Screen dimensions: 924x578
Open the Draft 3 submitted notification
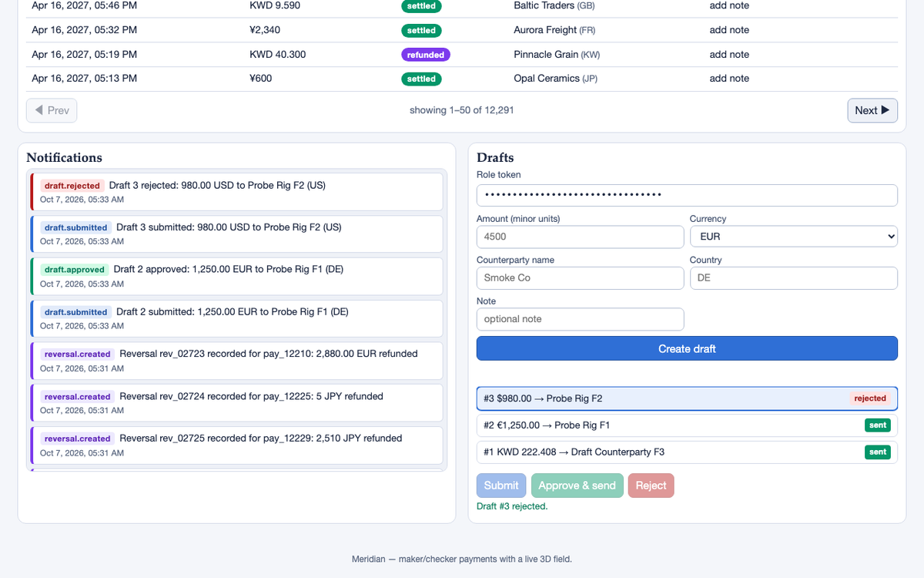[x=236, y=234]
